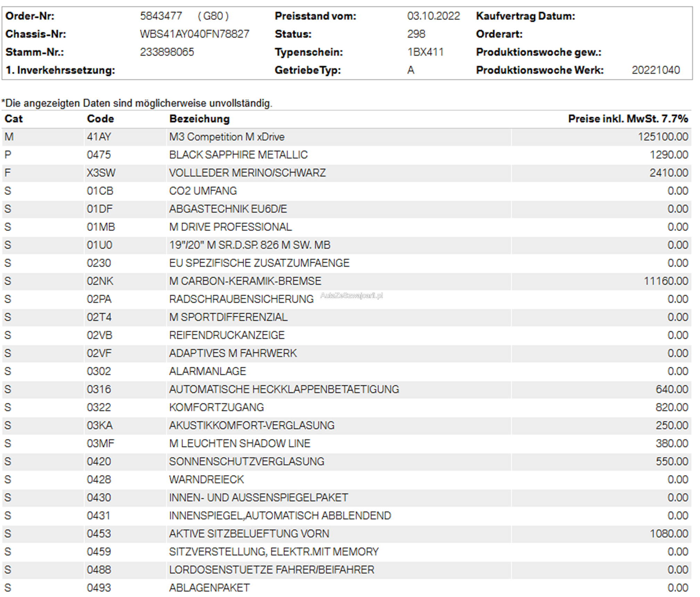
Task: Click the VOLLLEDER MERINO/SCHWARZ row
Action: tap(247, 173)
